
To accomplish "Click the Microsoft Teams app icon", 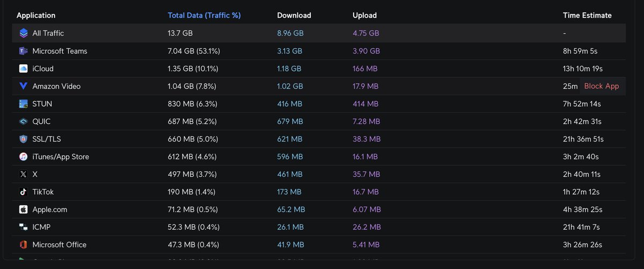I will (x=23, y=51).
